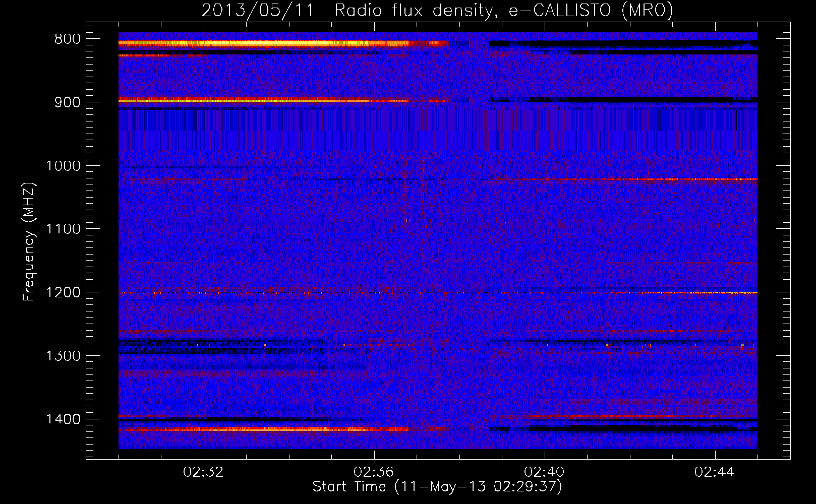Image resolution: width=816 pixels, height=504 pixels.
Task: Click the bright emission band below 1400 MHz
Action: click(x=283, y=429)
